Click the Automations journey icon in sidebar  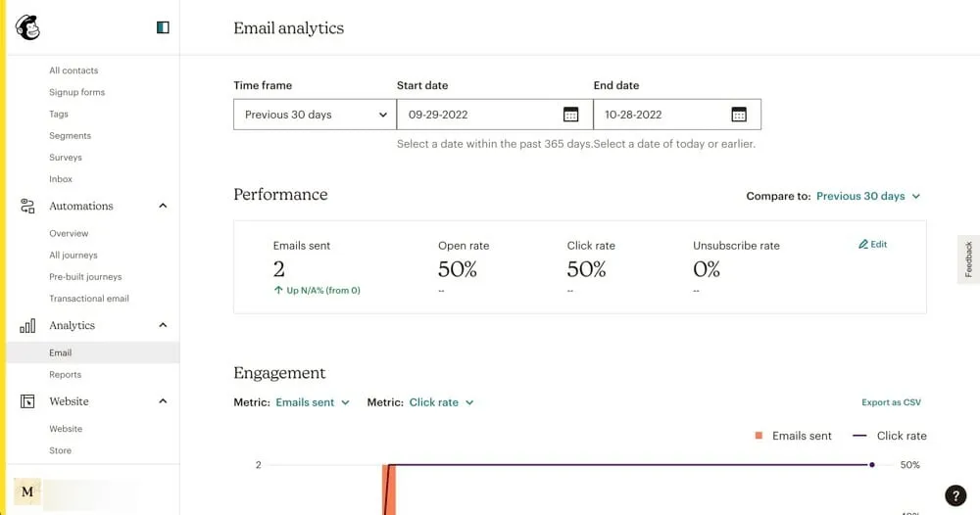(x=27, y=207)
